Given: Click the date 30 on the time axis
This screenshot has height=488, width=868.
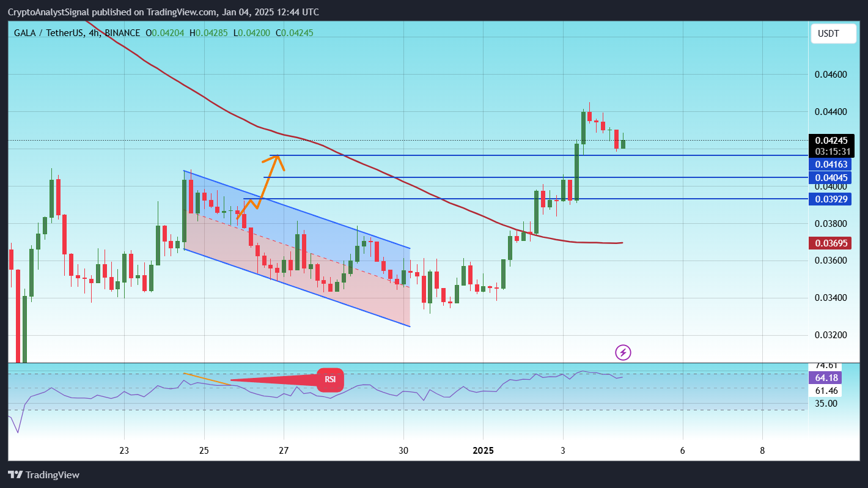Looking at the screenshot, I should pos(403,451).
